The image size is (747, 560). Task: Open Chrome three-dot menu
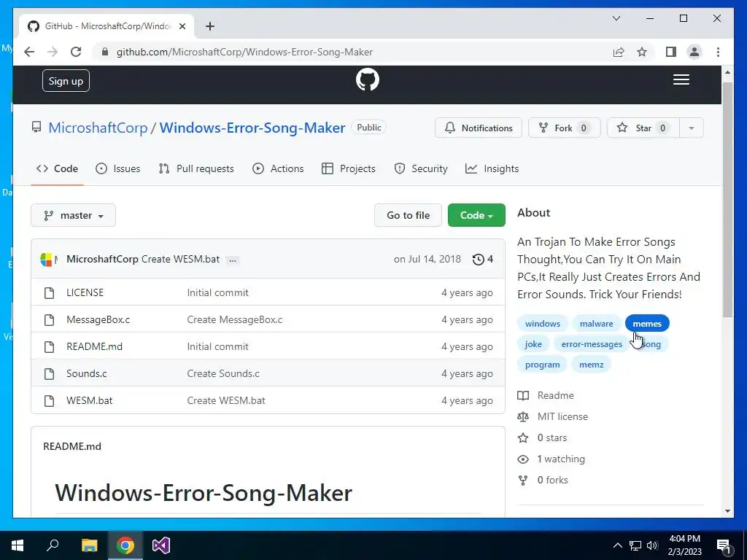[x=718, y=52]
